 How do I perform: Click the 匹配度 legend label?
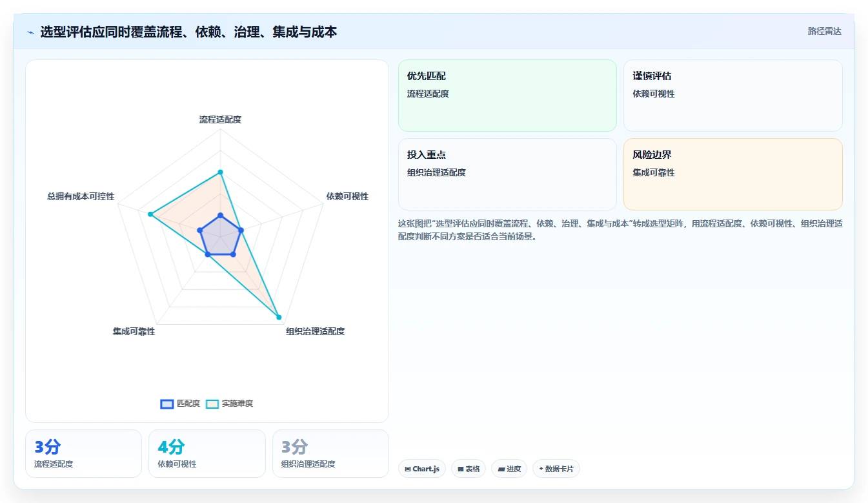(x=188, y=404)
